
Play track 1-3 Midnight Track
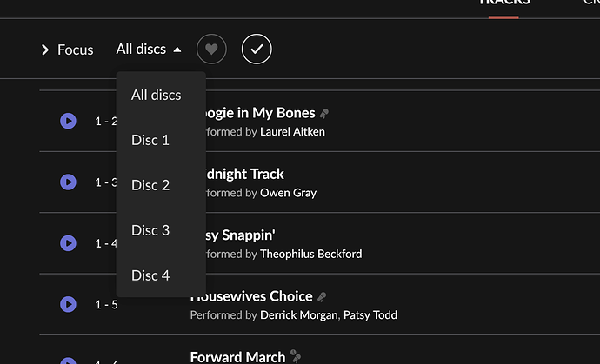(x=68, y=182)
